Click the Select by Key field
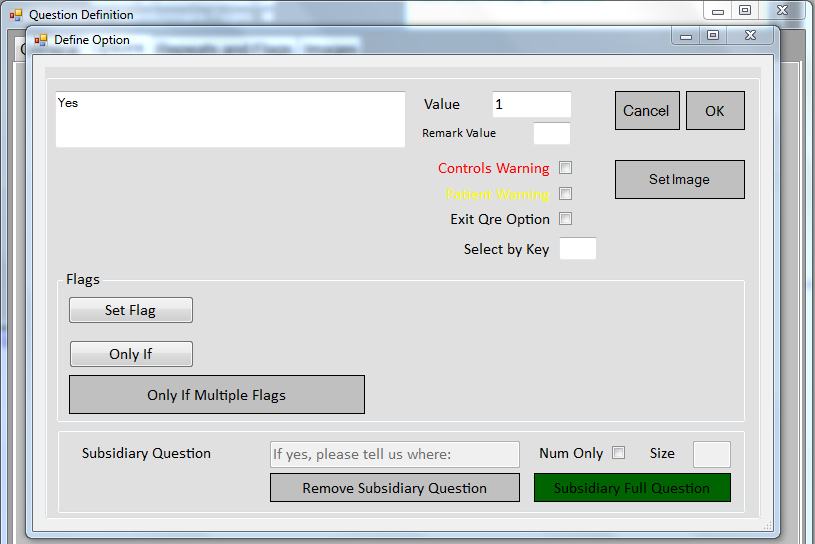The image size is (815, 544). coord(577,249)
